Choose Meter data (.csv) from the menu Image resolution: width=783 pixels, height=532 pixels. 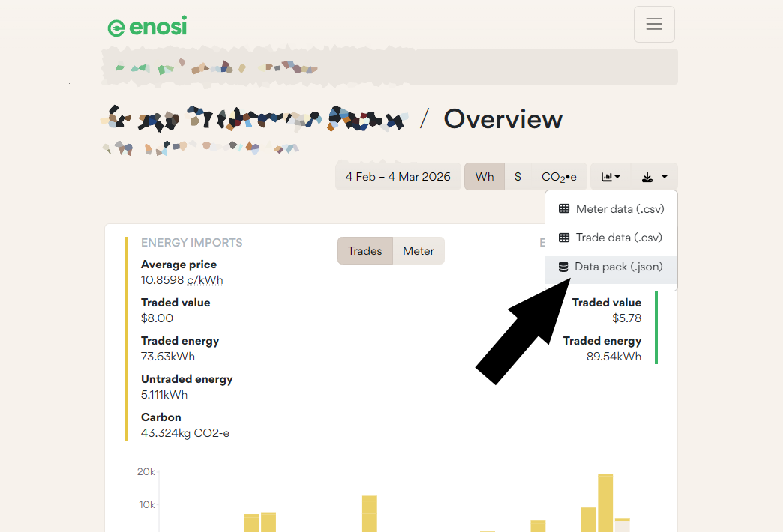pos(619,209)
